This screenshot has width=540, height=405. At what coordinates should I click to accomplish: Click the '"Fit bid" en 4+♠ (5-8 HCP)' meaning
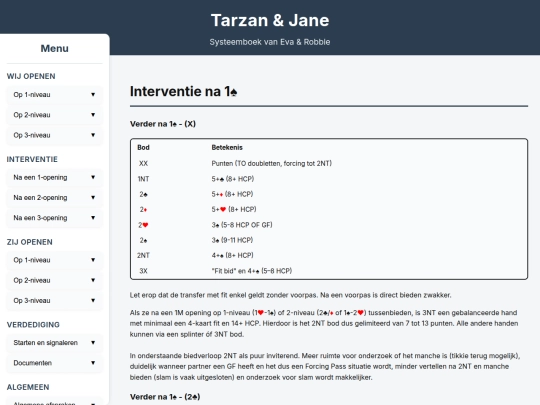coord(252,271)
